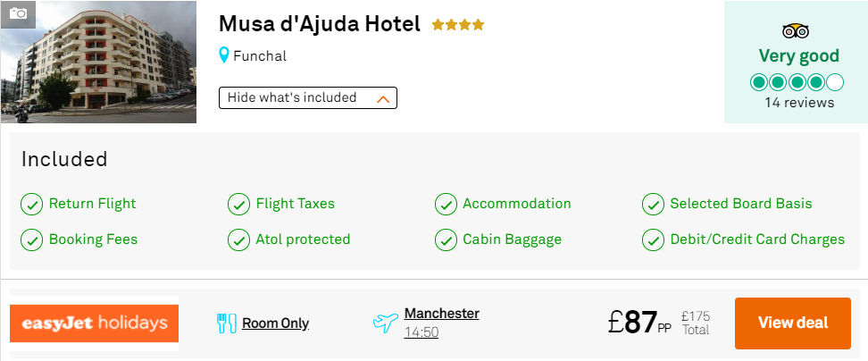Image resolution: width=868 pixels, height=361 pixels.
Task: Click the View deal button
Action: (793, 323)
